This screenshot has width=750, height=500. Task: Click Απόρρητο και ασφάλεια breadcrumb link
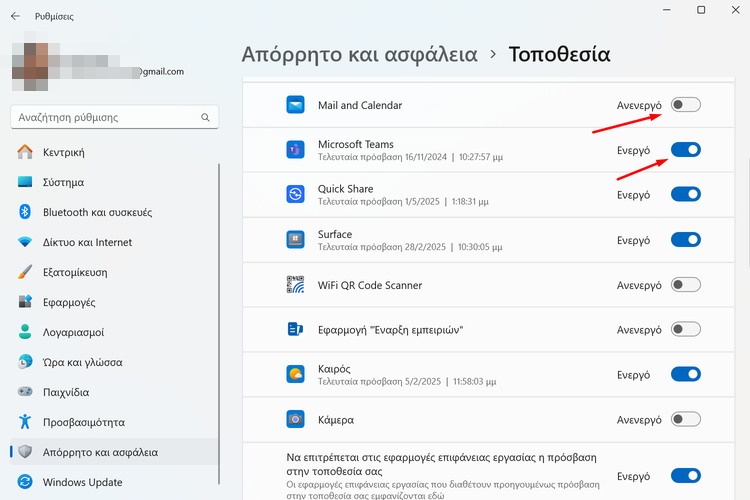[359, 54]
